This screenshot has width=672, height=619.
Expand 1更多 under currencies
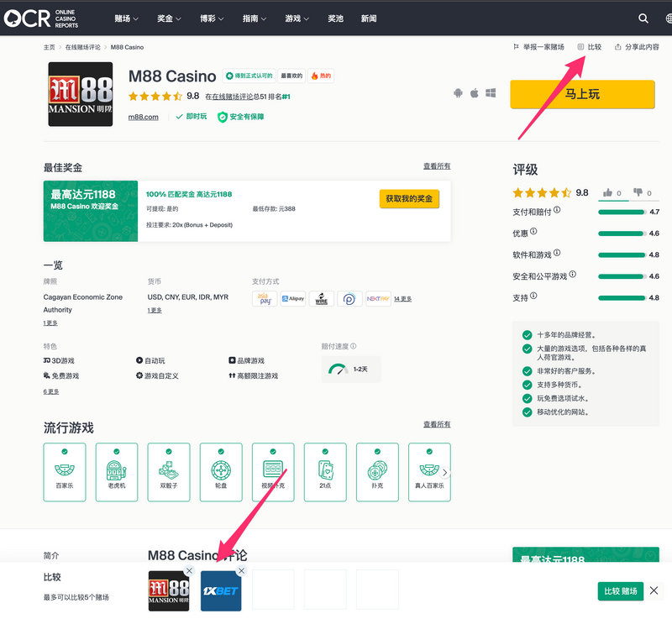(155, 310)
